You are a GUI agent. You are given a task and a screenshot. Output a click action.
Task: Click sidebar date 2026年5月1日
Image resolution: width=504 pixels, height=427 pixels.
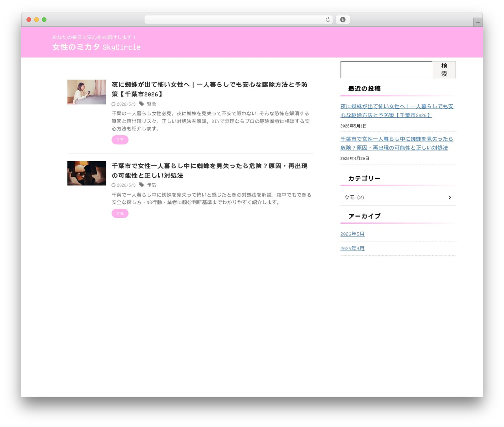[354, 126]
